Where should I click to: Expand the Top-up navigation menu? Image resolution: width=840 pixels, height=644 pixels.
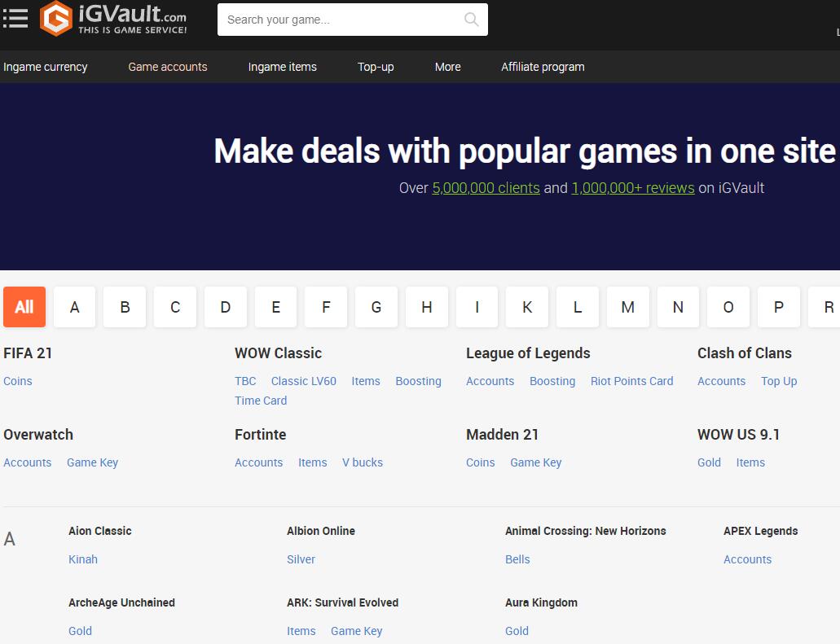click(376, 67)
